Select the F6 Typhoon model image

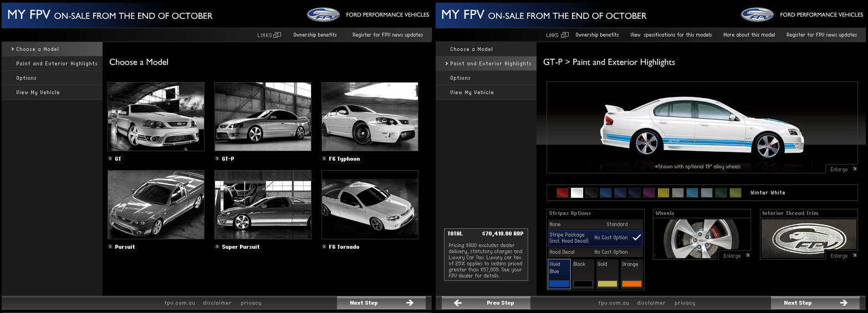(x=370, y=116)
